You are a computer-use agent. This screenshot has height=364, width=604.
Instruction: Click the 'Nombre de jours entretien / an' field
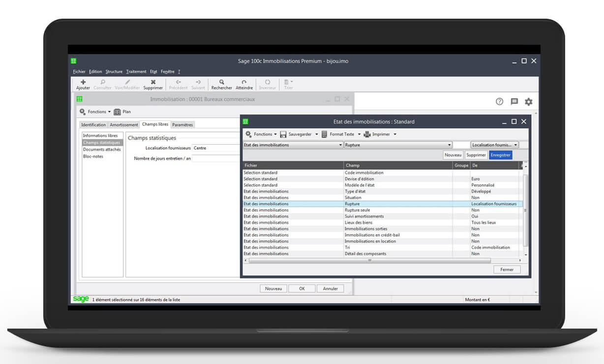(216, 158)
